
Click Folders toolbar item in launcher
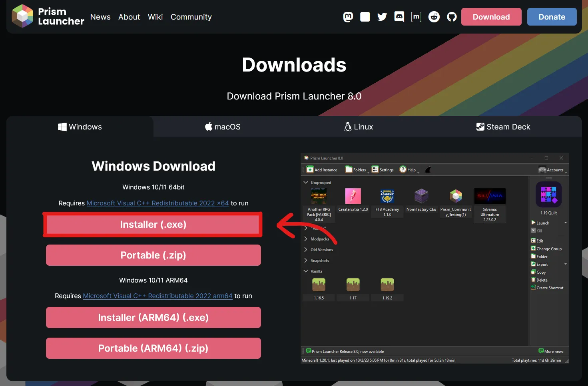coord(356,170)
